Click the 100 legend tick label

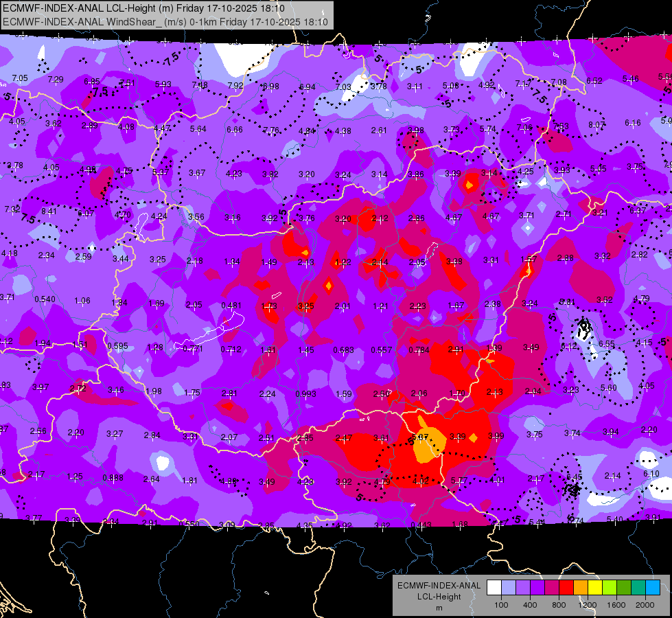(501, 605)
